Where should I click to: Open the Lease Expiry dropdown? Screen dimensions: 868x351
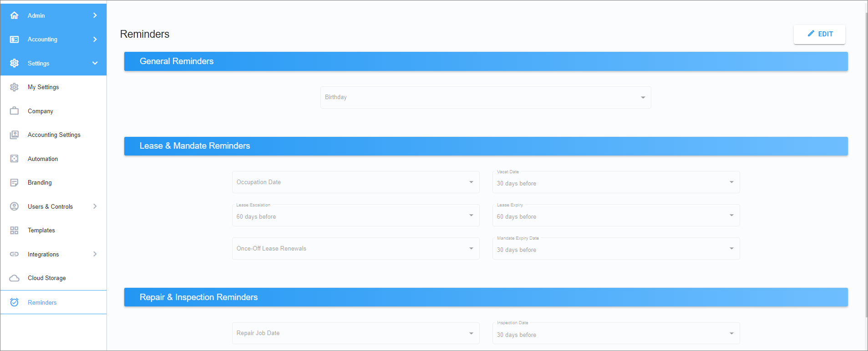click(616, 215)
